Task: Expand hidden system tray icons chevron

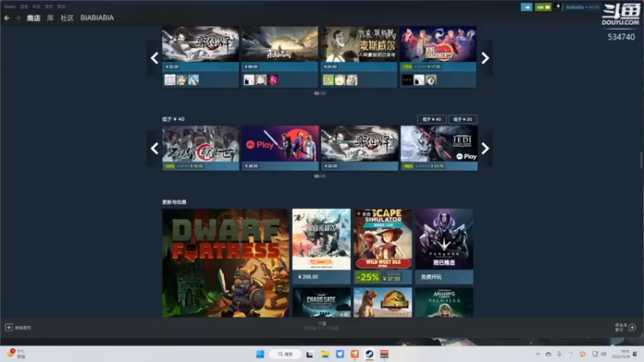Action: (x=537, y=354)
